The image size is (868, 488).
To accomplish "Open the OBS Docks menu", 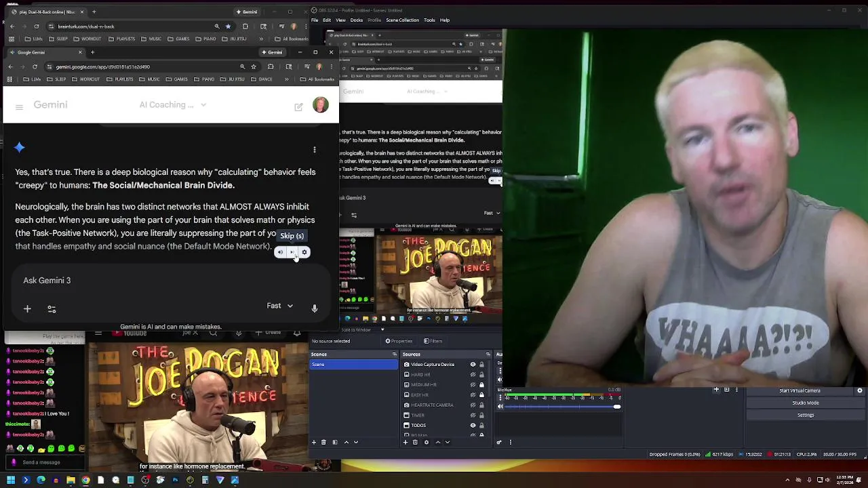I will 357,20.
